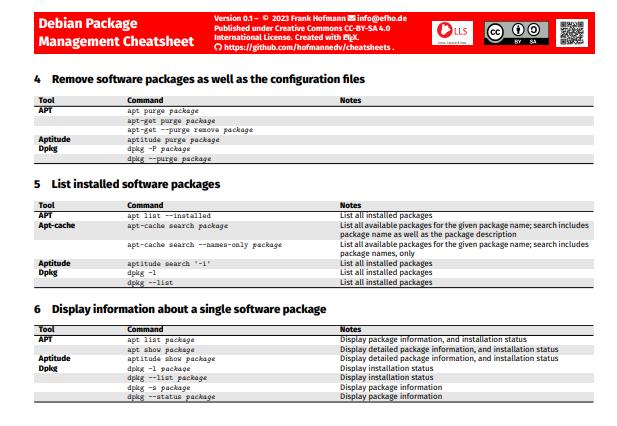Click 'apt-cache search --names-only package' command
This screenshot has width=617, height=426.
(x=205, y=245)
